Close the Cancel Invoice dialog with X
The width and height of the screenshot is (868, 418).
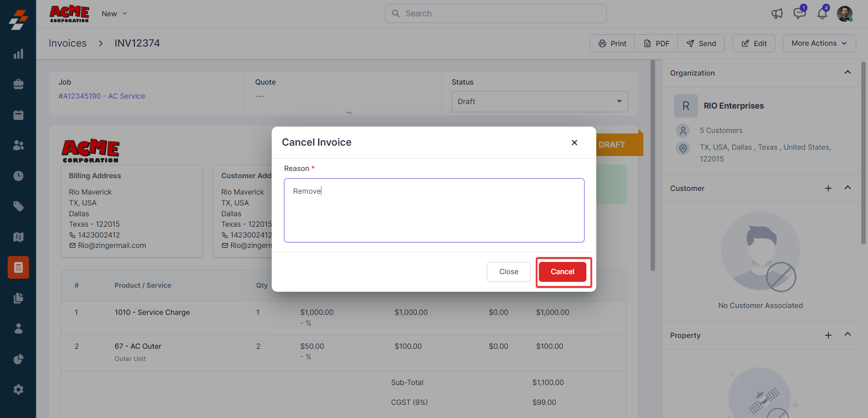pos(574,142)
